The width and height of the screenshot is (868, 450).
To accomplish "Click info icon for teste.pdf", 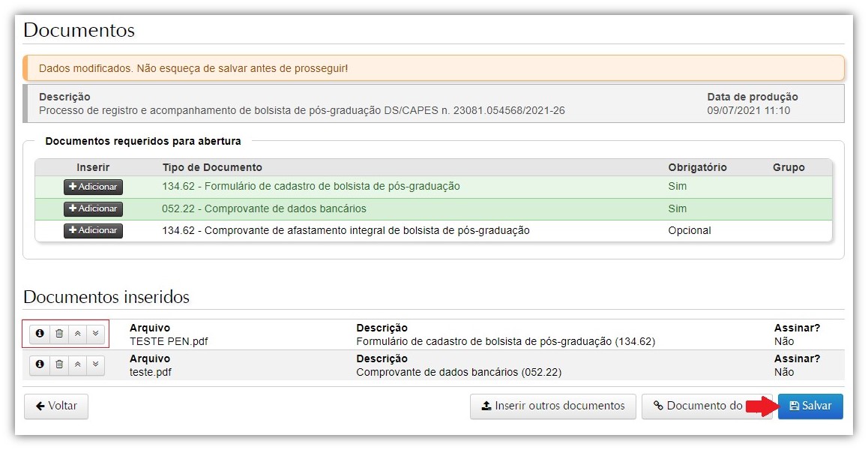I will tap(40, 364).
